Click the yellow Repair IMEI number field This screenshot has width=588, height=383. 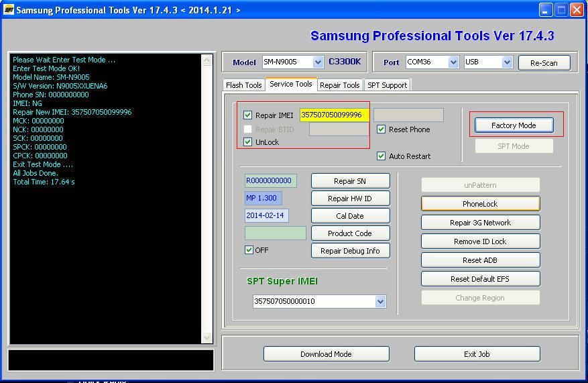tap(335, 115)
